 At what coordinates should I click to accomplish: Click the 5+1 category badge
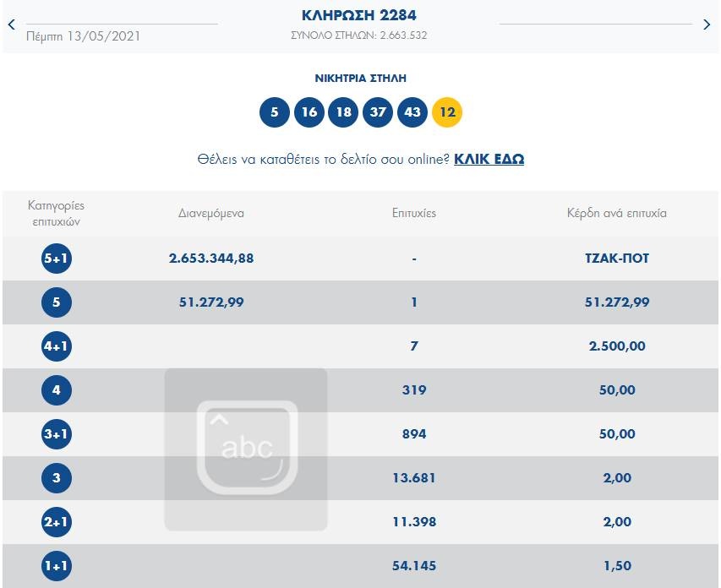coord(57,259)
